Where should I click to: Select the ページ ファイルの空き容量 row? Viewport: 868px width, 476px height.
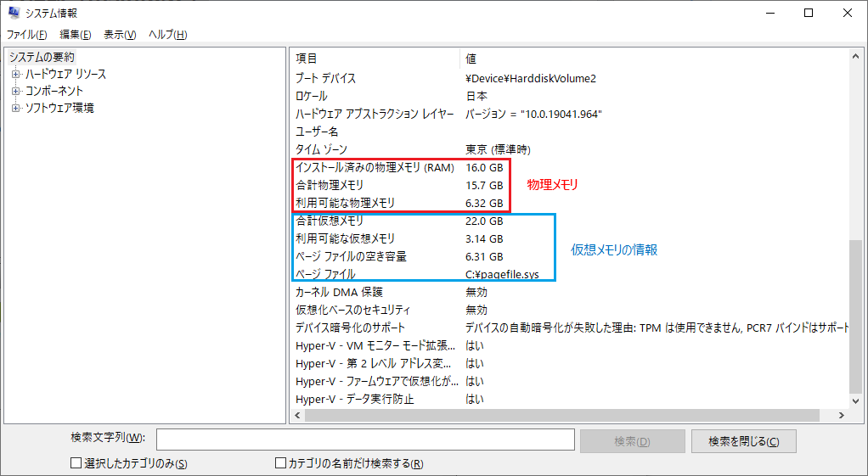point(570,256)
